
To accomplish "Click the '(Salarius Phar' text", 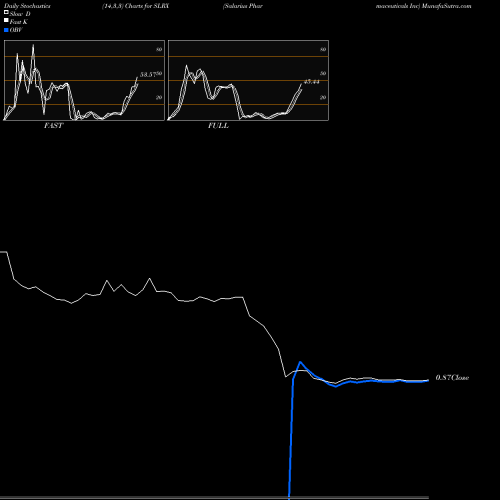I will coord(243,6).
